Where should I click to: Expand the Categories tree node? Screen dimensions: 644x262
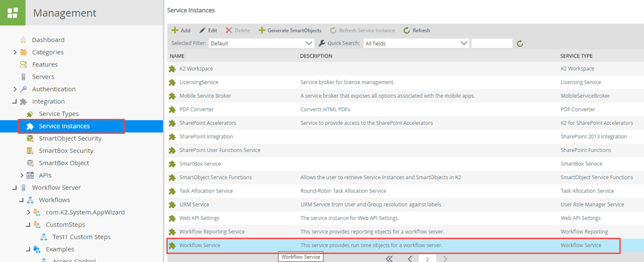(x=15, y=52)
